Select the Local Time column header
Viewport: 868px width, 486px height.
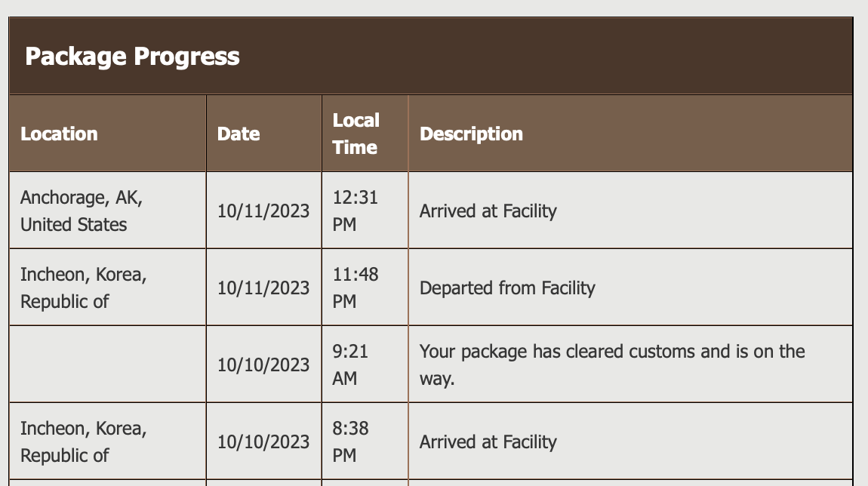[x=356, y=134]
